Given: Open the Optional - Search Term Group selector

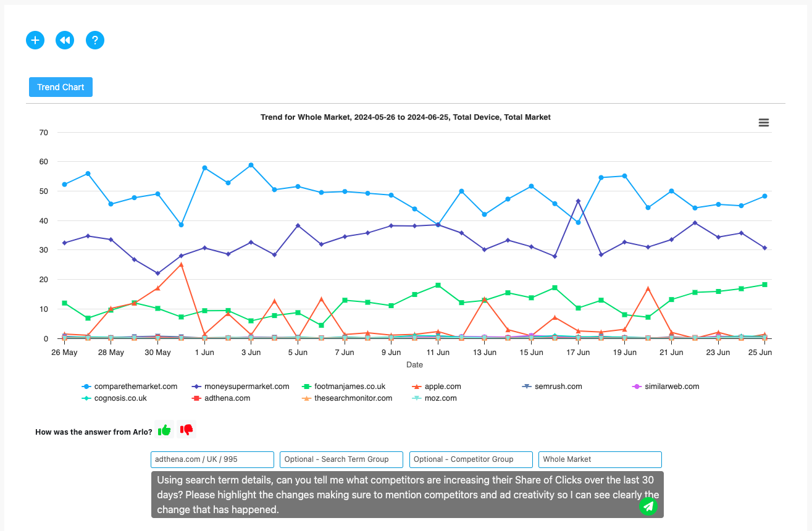Looking at the screenshot, I should tap(341, 459).
